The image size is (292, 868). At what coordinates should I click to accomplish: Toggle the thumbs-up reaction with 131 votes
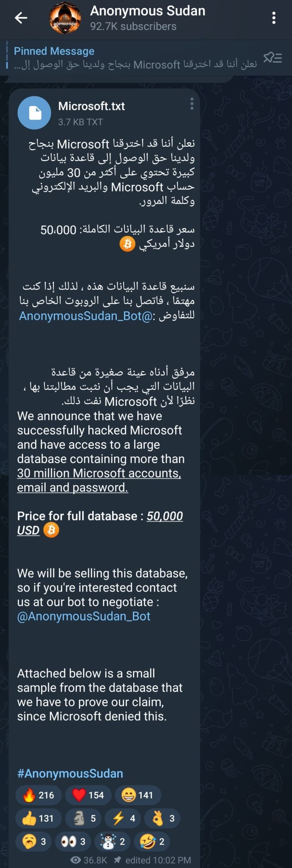pos(37,818)
